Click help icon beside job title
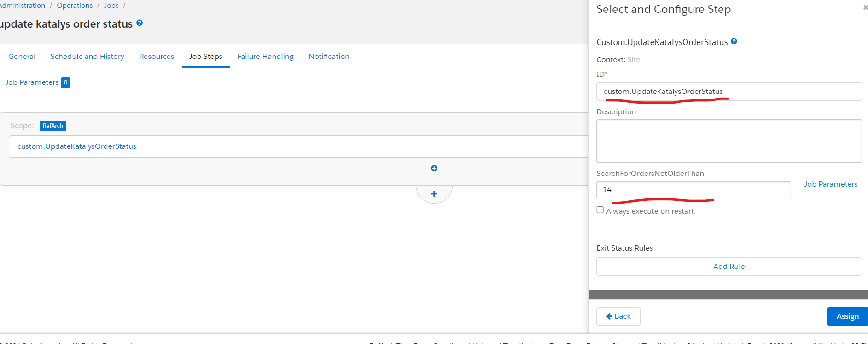868x344 pixels. (140, 23)
